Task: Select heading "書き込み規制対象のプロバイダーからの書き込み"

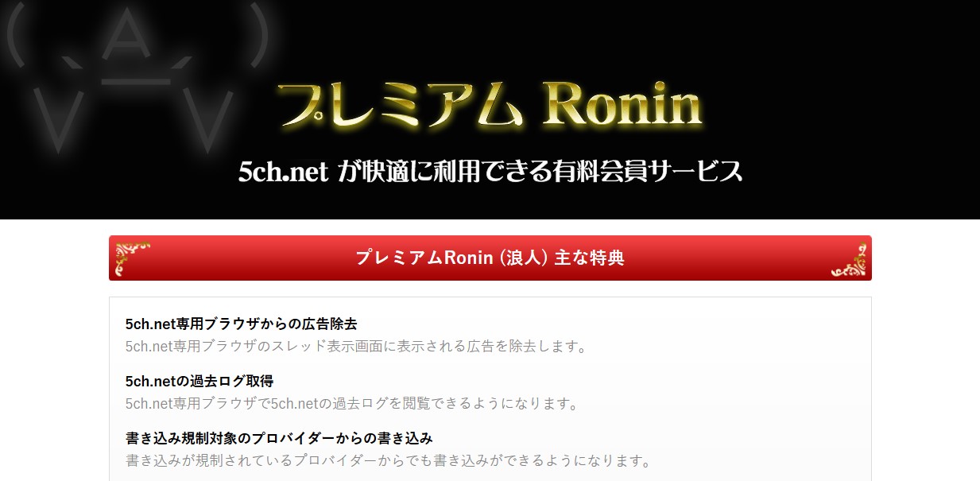Action: 279,438
